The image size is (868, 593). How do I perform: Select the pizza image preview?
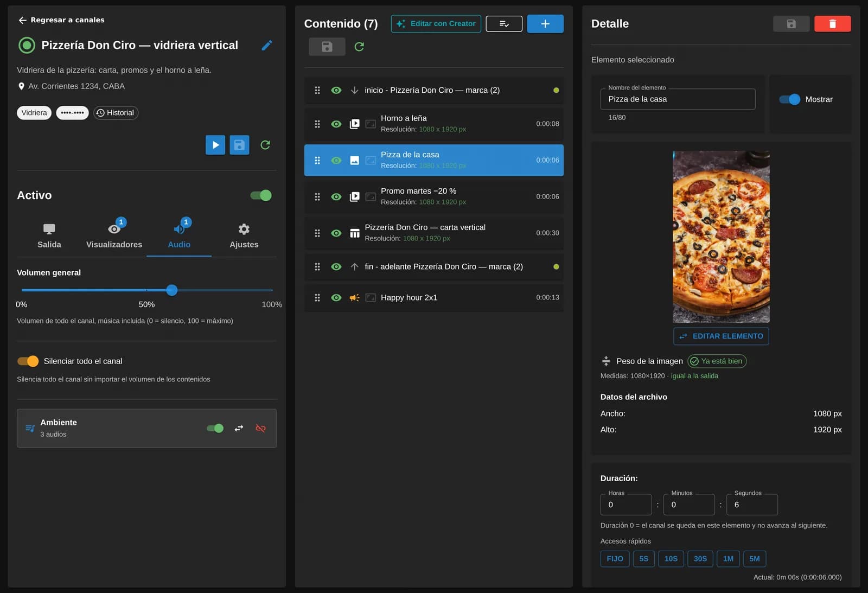tap(721, 237)
